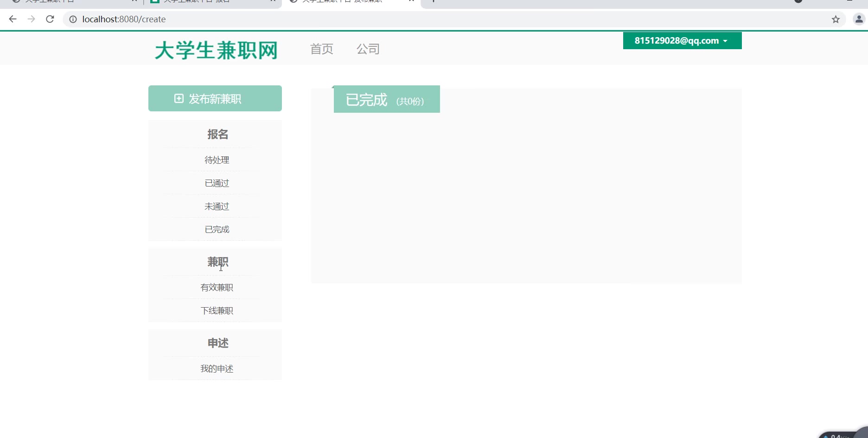Click the browser forward arrow

31,19
